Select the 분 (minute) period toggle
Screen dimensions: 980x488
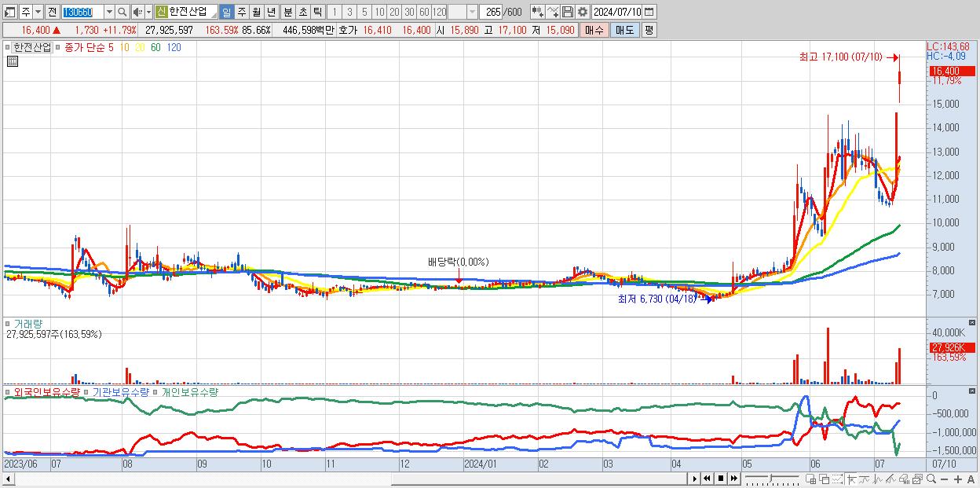point(287,12)
